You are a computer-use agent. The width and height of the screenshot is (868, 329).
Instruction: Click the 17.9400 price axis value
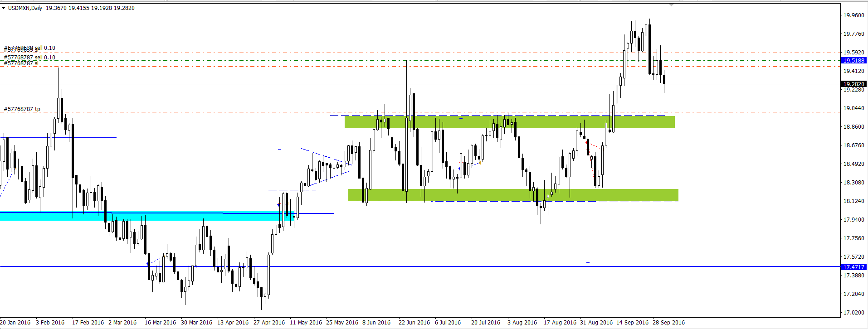point(853,219)
